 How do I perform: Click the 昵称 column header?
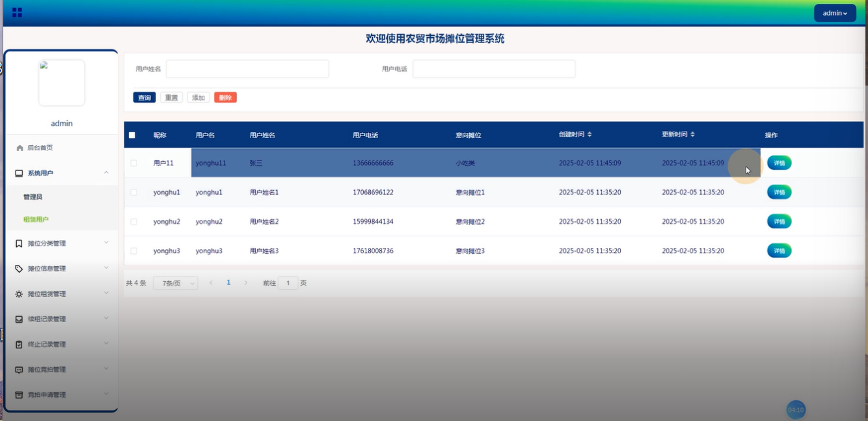pyautogui.click(x=160, y=135)
